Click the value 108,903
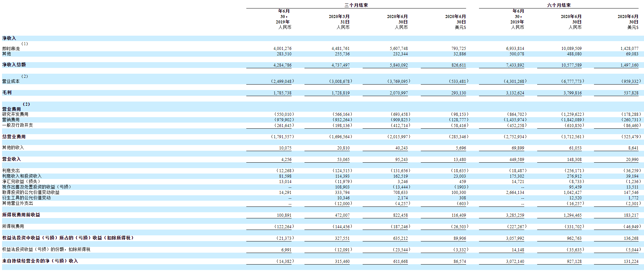 point(342,187)
